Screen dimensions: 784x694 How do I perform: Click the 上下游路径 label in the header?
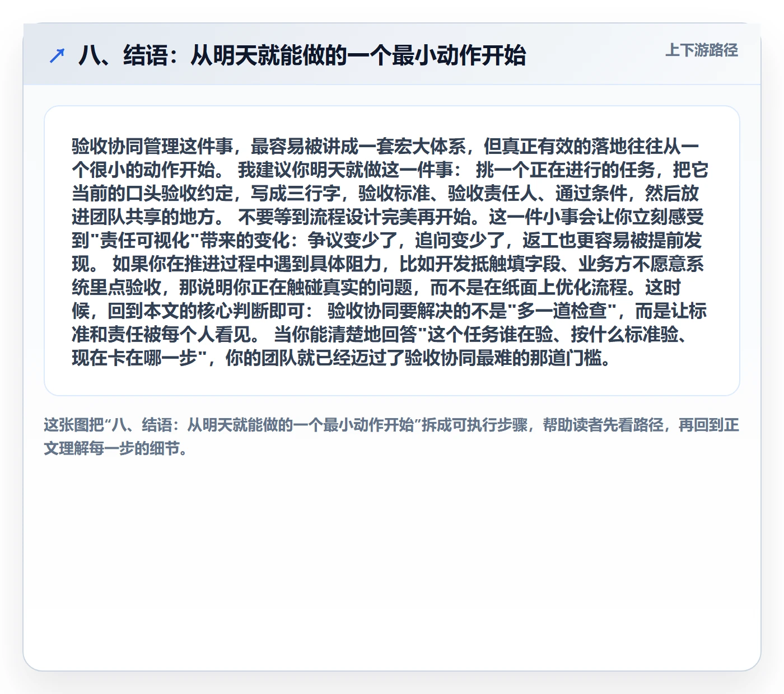point(701,50)
